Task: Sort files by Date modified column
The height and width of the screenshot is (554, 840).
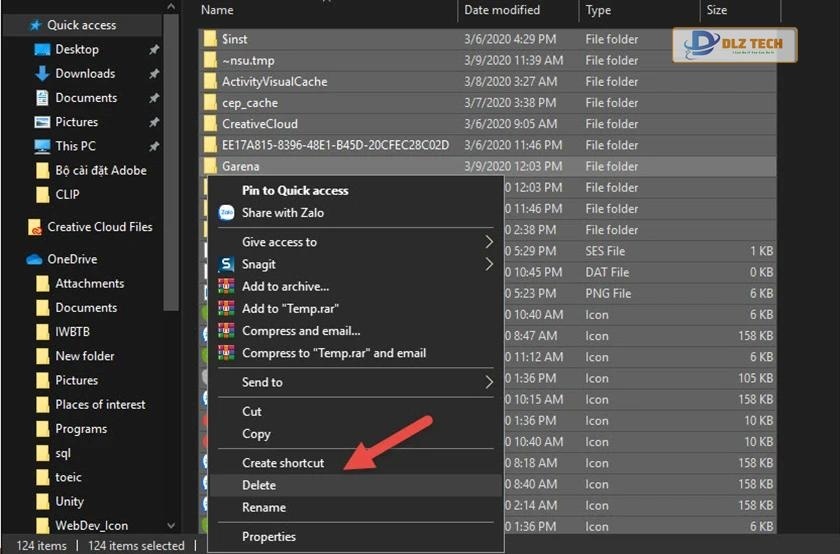Action: pyautogui.click(x=502, y=10)
